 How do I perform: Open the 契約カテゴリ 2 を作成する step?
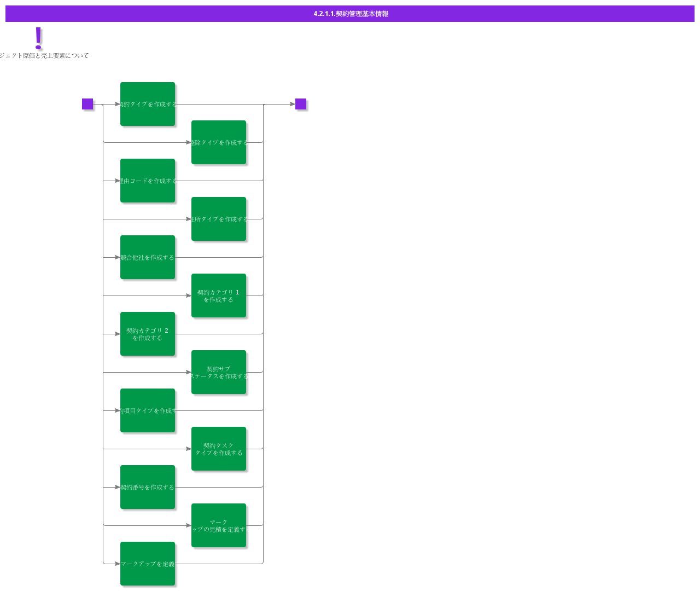click(x=148, y=334)
